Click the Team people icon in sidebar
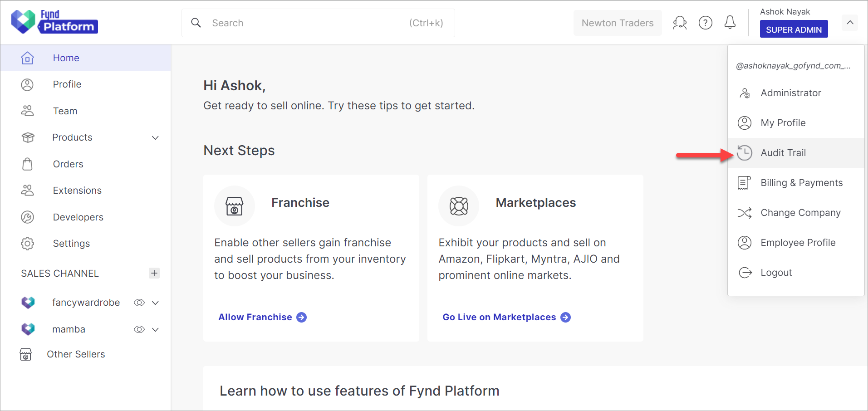The image size is (868, 411). [x=27, y=111]
